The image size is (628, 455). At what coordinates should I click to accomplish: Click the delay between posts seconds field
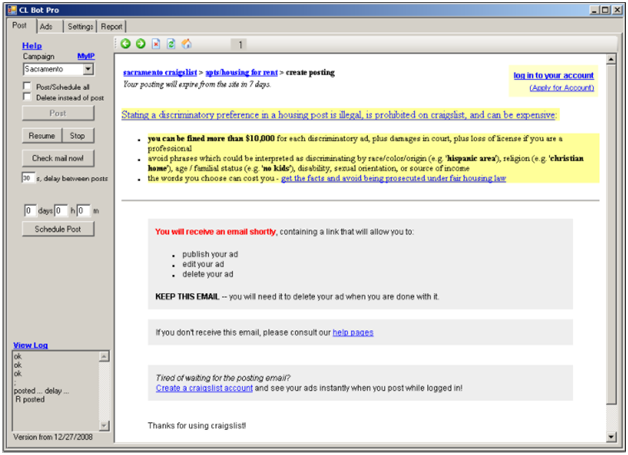click(28, 178)
